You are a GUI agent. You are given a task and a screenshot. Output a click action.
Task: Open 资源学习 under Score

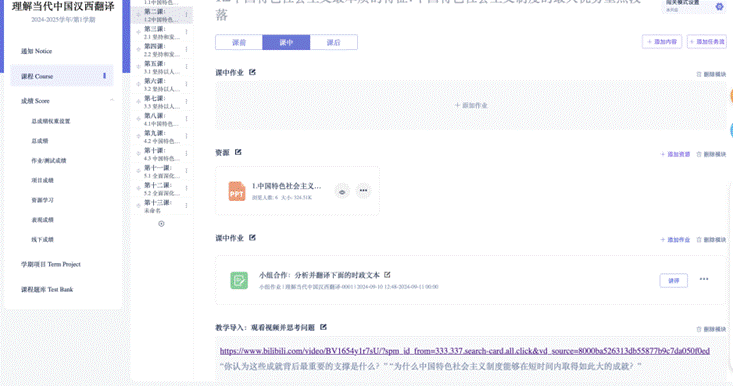pos(43,200)
